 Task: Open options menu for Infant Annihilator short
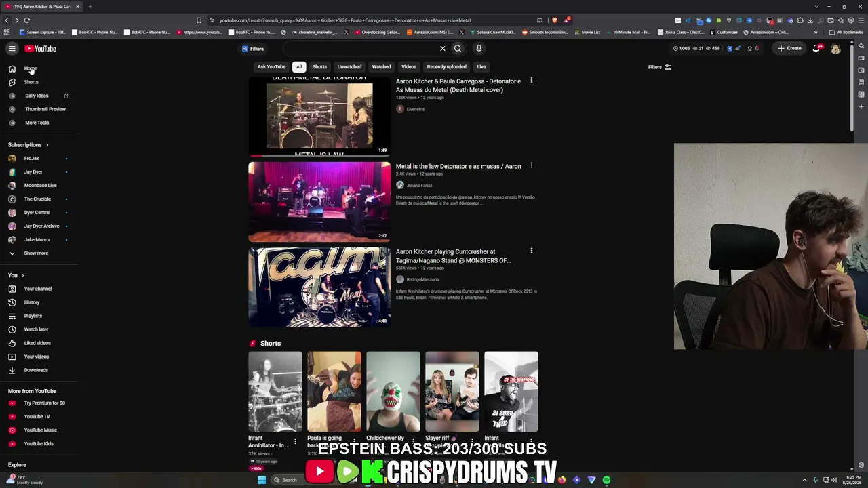pyautogui.click(x=295, y=442)
